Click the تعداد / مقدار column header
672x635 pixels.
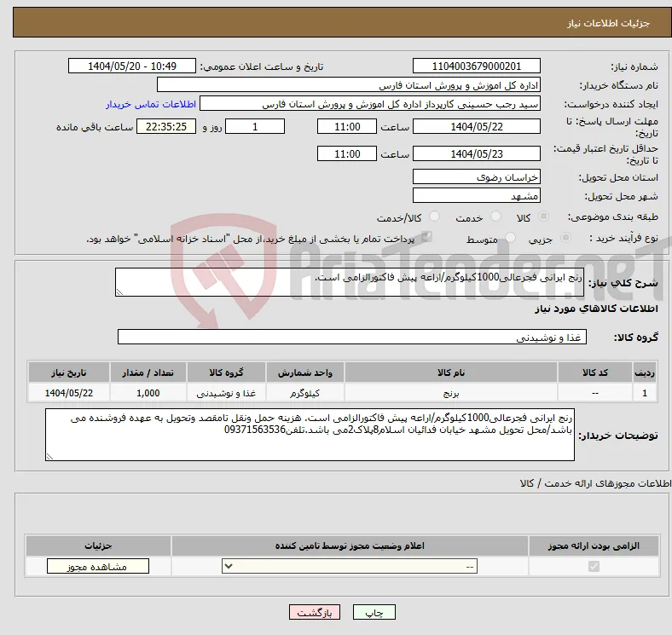click(148, 372)
